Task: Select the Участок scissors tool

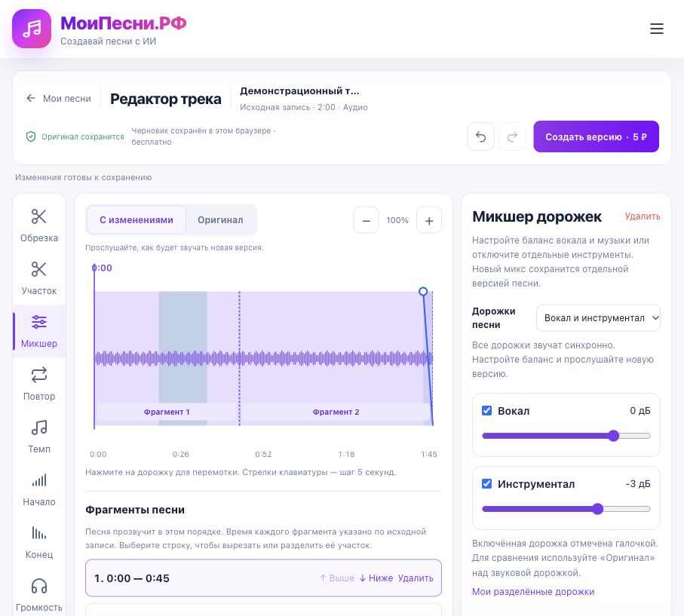Action: click(39, 278)
